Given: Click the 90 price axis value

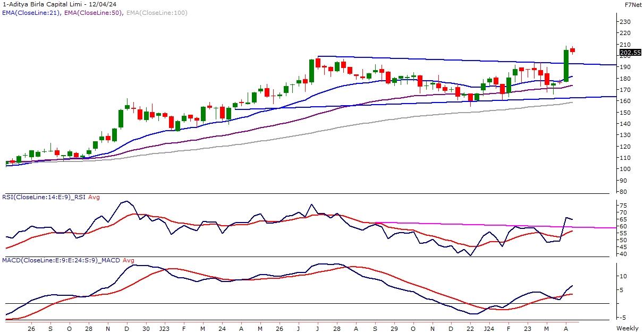Looking at the screenshot, I should click(623, 181).
